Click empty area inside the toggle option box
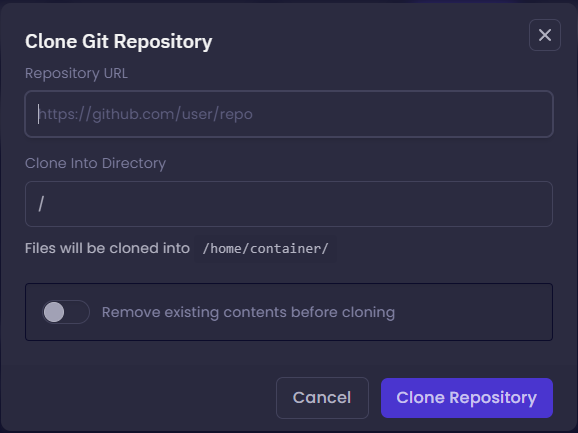 click(x=472, y=312)
